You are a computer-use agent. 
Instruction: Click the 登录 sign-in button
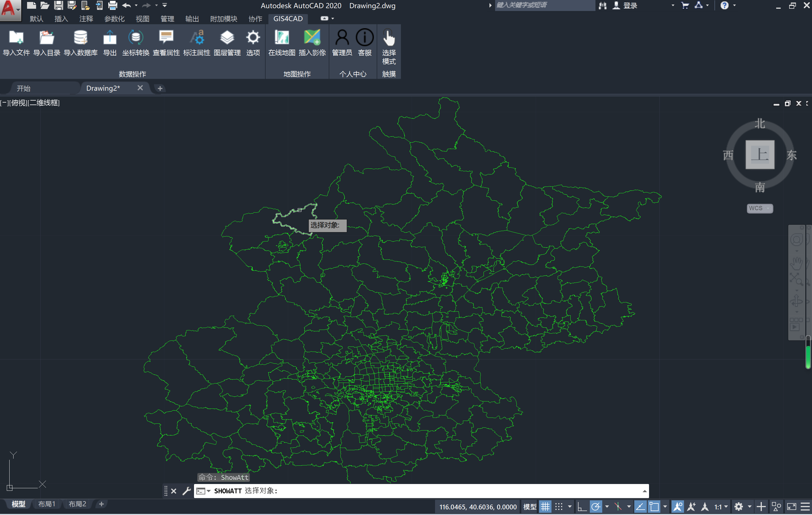pyautogui.click(x=630, y=5)
